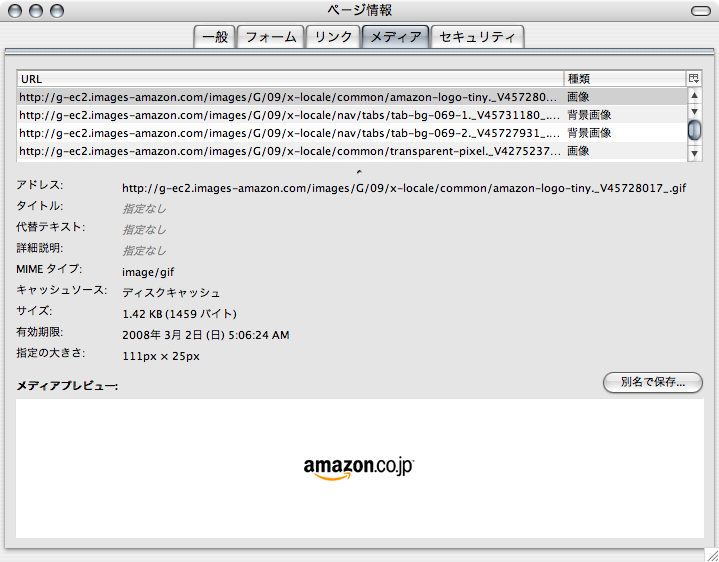
Task: Select the amazon-logo-tiny image row
Action: (352, 97)
